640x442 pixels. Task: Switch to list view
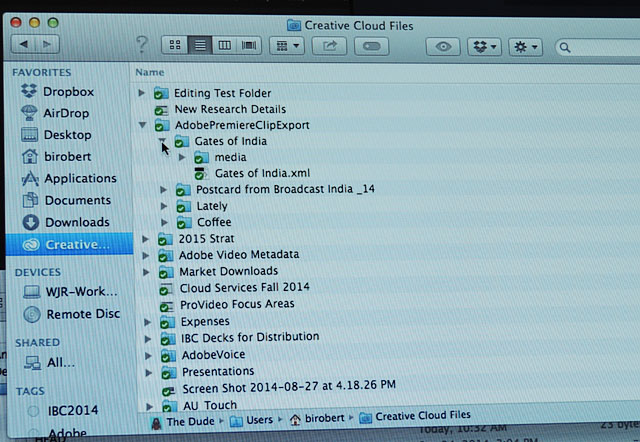coord(200,45)
